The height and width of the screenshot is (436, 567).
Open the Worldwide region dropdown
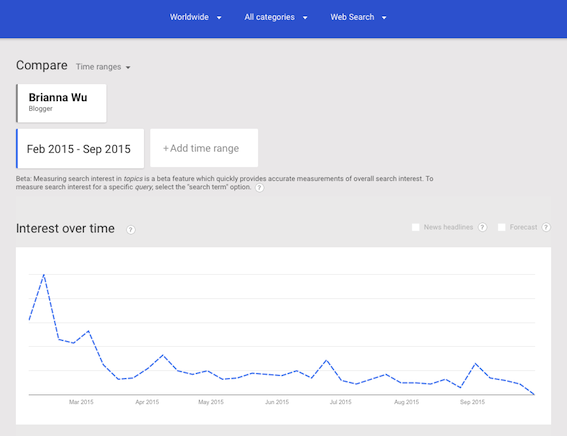pos(196,17)
